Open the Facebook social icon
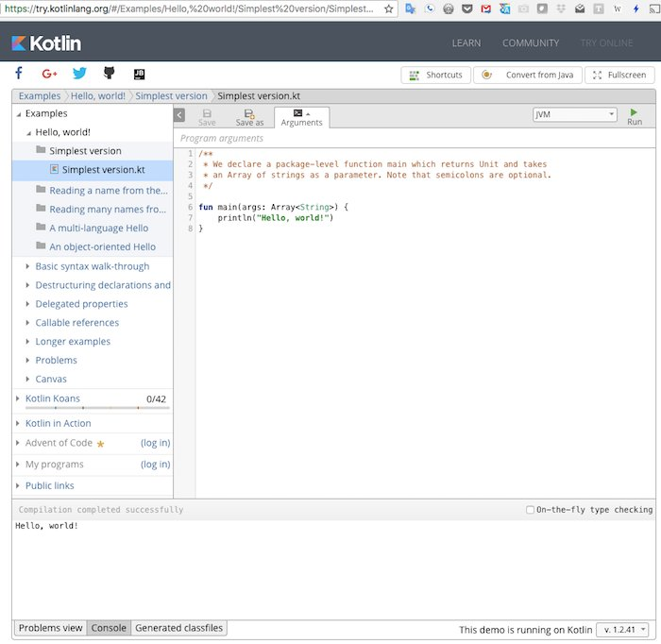661x644 pixels. [19, 74]
